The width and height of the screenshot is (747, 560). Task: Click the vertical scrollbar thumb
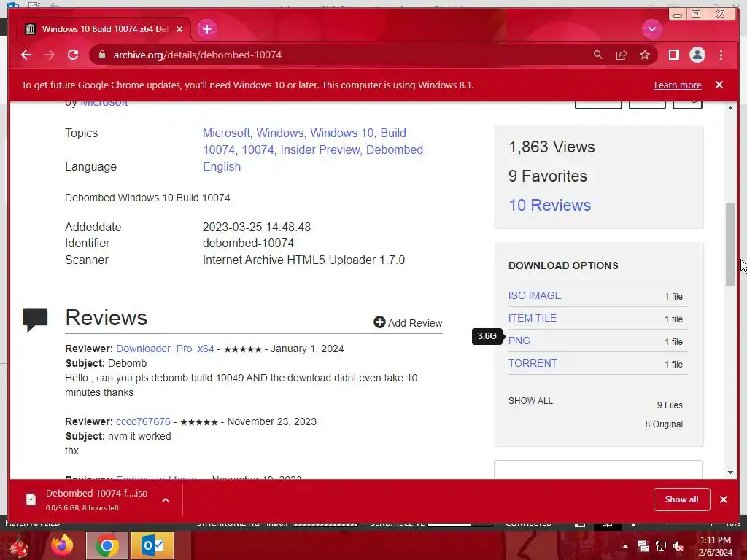[730, 244]
